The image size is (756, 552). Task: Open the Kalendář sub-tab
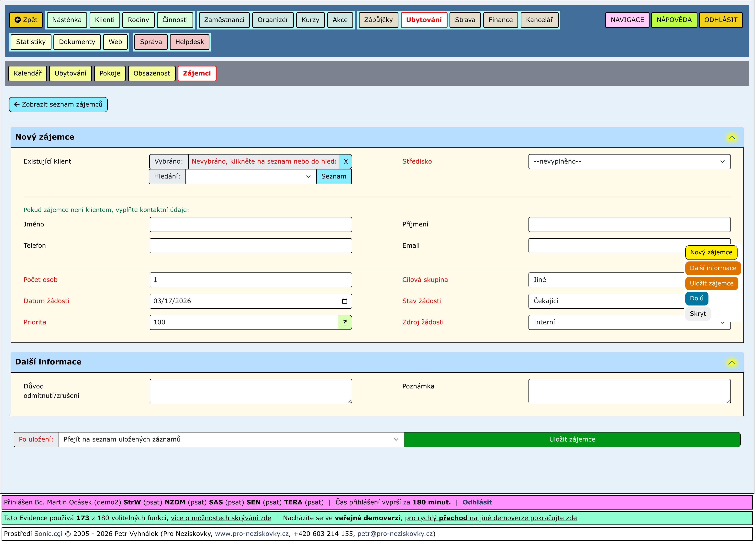(x=28, y=74)
